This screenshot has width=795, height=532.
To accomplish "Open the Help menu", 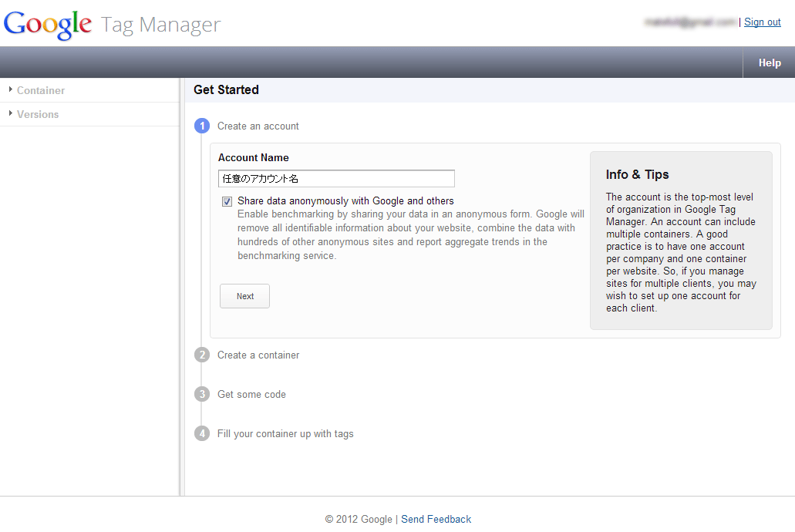I will (x=769, y=63).
